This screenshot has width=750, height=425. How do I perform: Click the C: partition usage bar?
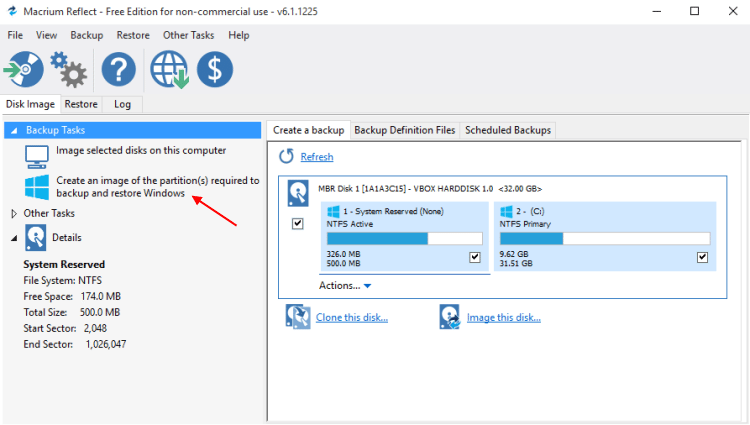pos(605,239)
